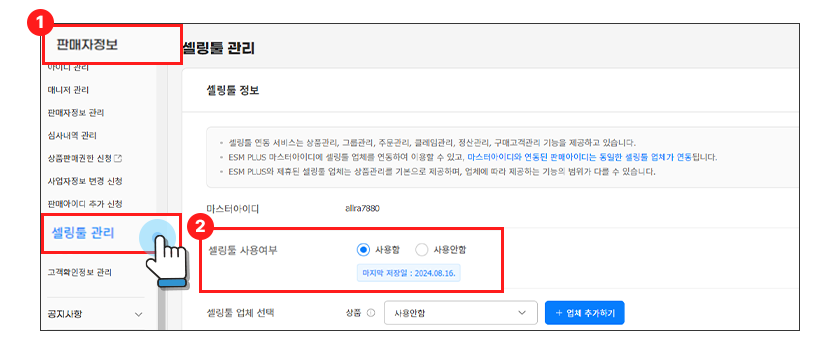This screenshot has width=840, height=361.
Task: Open the 판매자정보 menu header
Action: (x=87, y=45)
